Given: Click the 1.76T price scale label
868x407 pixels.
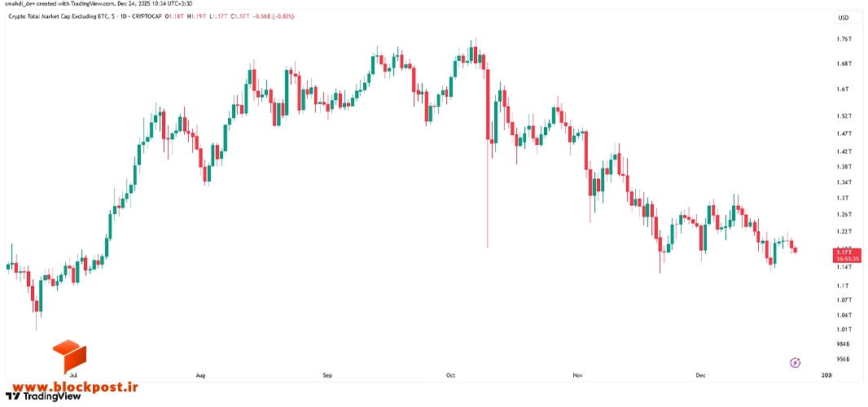Looking at the screenshot, I should pos(844,39).
